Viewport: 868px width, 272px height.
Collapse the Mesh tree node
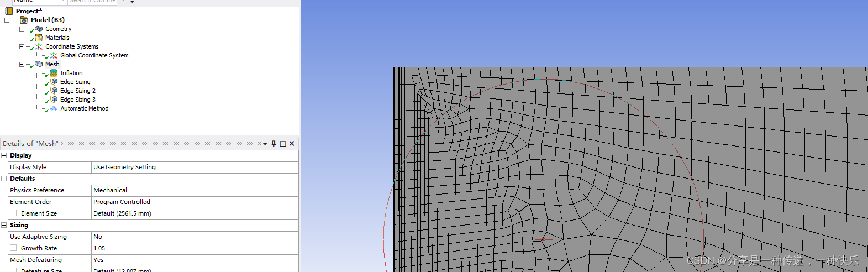point(22,64)
